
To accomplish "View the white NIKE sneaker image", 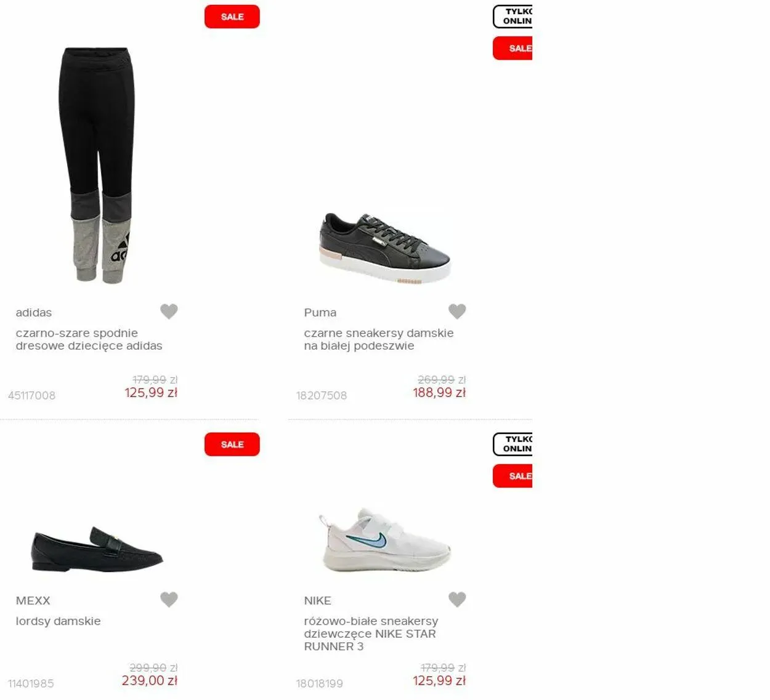I will [x=385, y=540].
